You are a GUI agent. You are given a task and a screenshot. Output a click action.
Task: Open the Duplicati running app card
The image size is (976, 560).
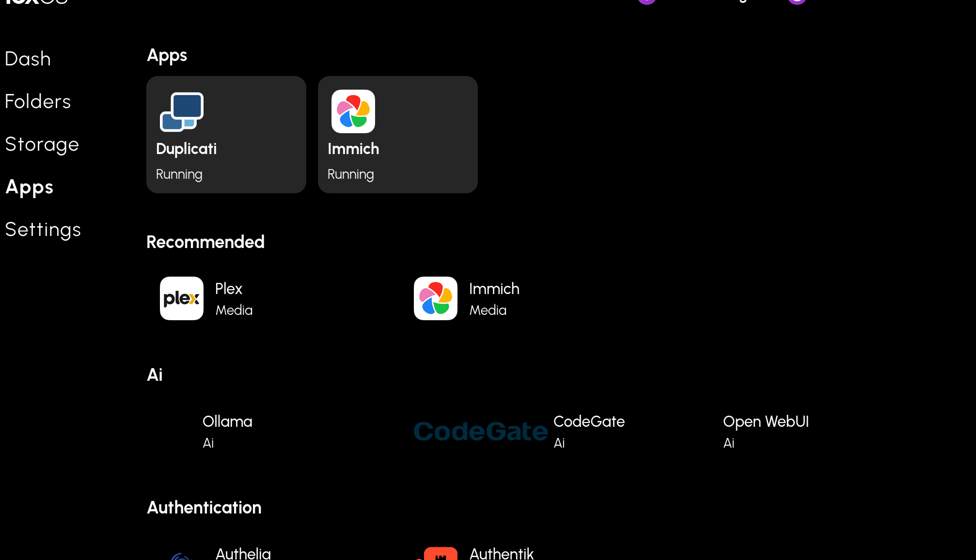[x=226, y=135]
